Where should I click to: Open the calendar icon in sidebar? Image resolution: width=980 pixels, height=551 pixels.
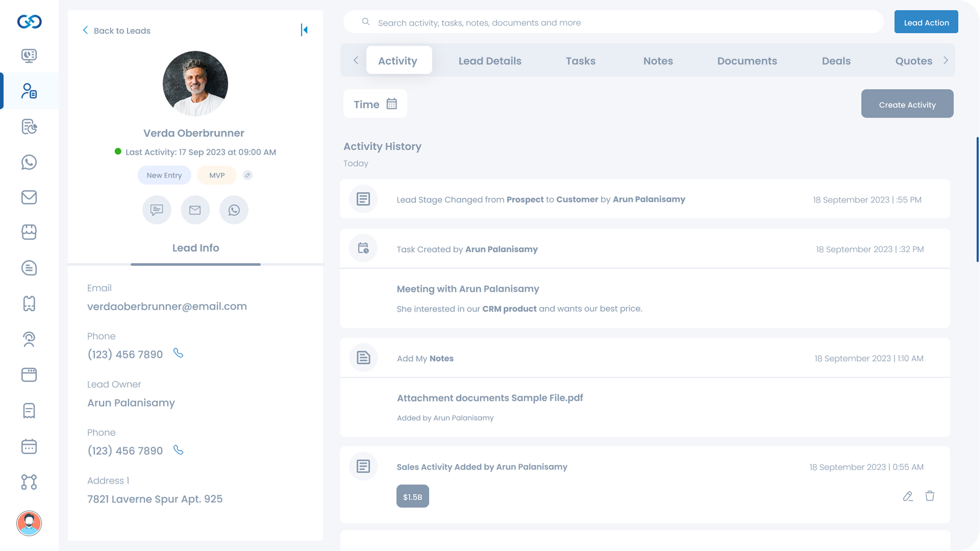coord(29,446)
